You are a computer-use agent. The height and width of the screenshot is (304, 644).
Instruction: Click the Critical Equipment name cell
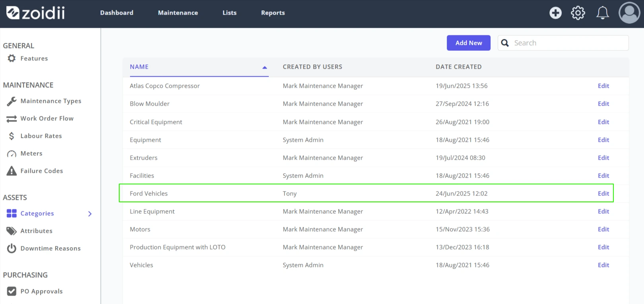click(156, 122)
